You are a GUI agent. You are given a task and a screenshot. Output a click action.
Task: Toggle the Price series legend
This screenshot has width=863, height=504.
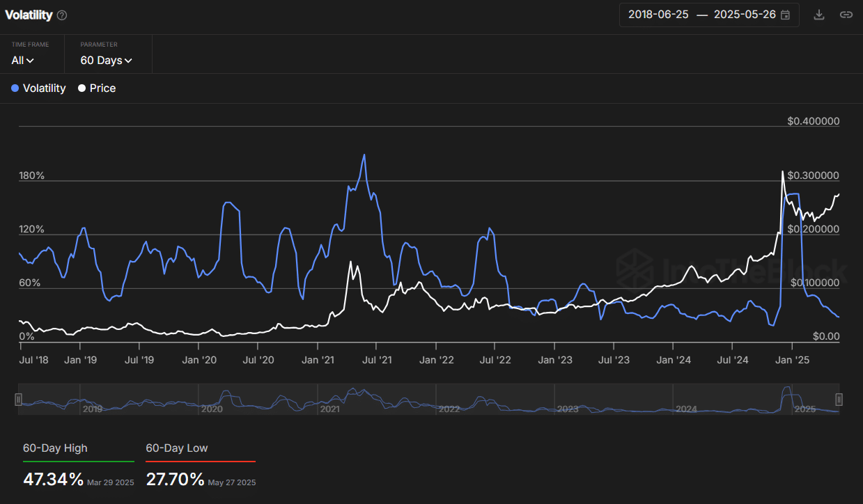pos(97,88)
